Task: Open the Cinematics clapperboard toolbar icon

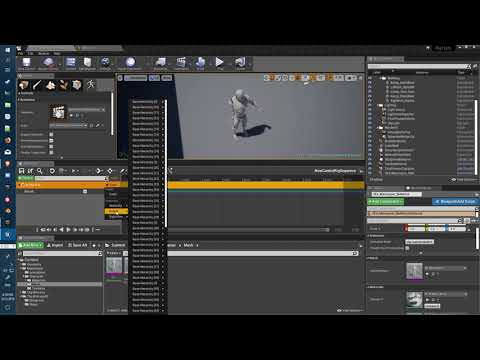Action: coord(181,63)
